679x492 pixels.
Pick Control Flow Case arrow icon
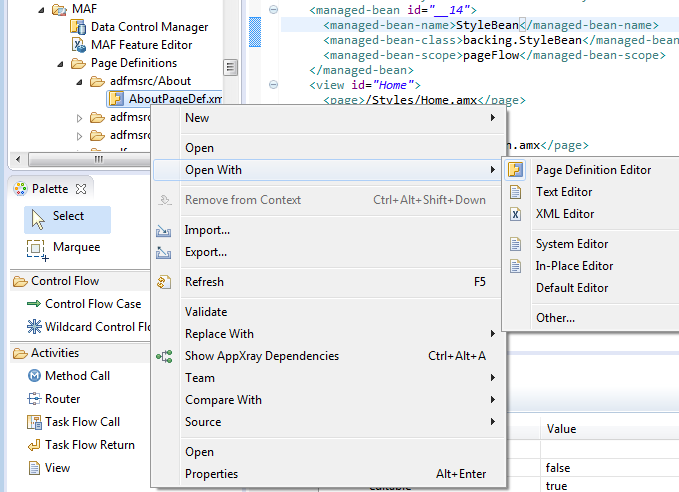coord(34,304)
